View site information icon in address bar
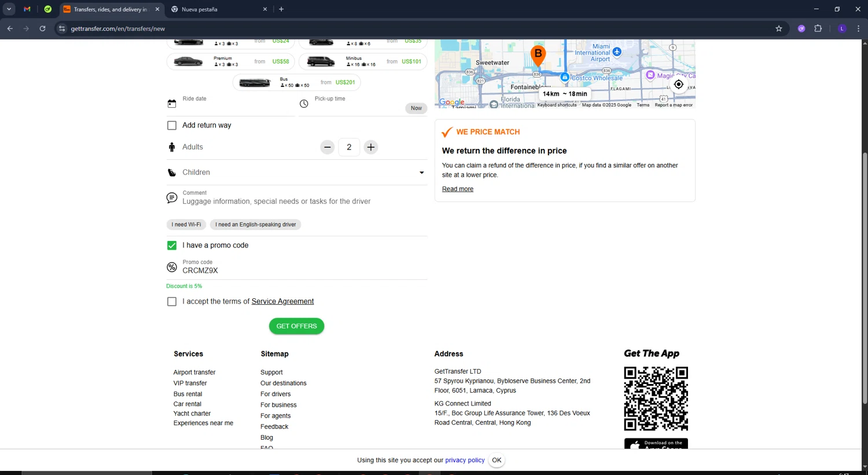The width and height of the screenshot is (868, 475). click(62, 28)
